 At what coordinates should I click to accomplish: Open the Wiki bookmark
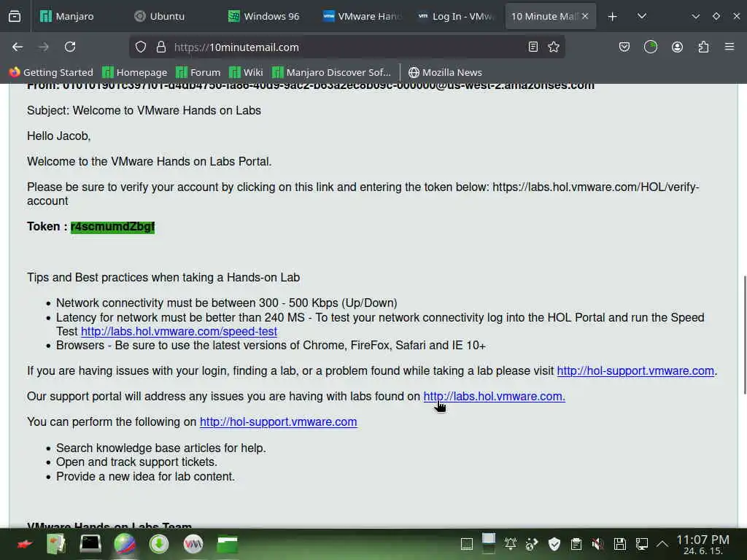point(246,72)
